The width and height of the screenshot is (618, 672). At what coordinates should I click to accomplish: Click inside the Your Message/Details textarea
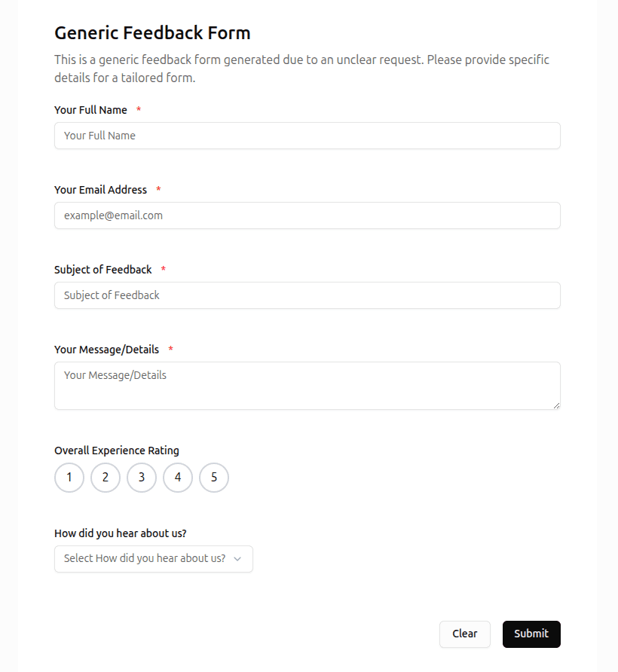click(307, 386)
